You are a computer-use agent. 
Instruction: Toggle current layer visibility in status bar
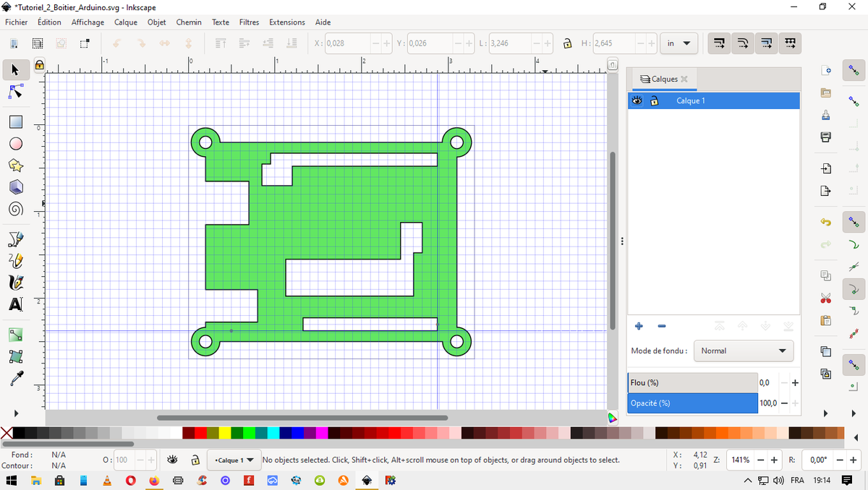tap(173, 460)
